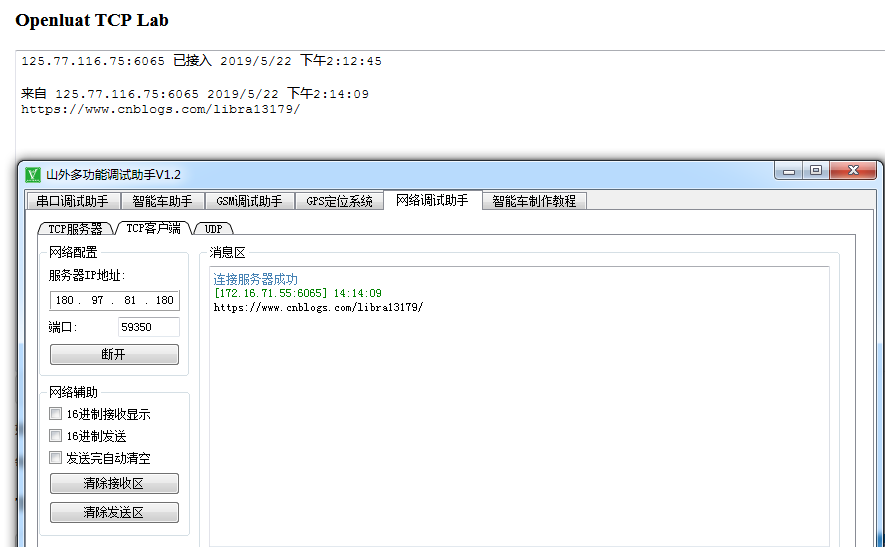Image resolution: width=885 pixels, height=547 pixels.
Task: Enable 16进制接收显示 checkbox
Action: [x=55, y=414]
